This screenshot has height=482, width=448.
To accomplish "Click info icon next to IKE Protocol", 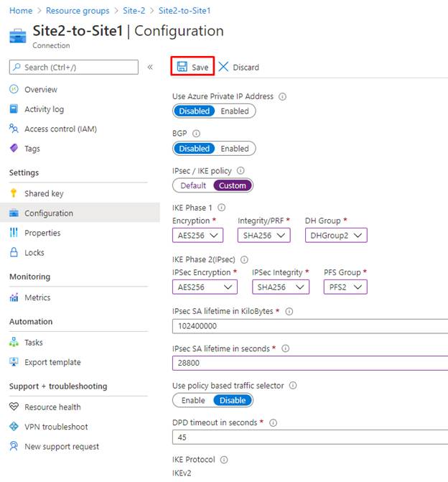I will click(224, 460).
